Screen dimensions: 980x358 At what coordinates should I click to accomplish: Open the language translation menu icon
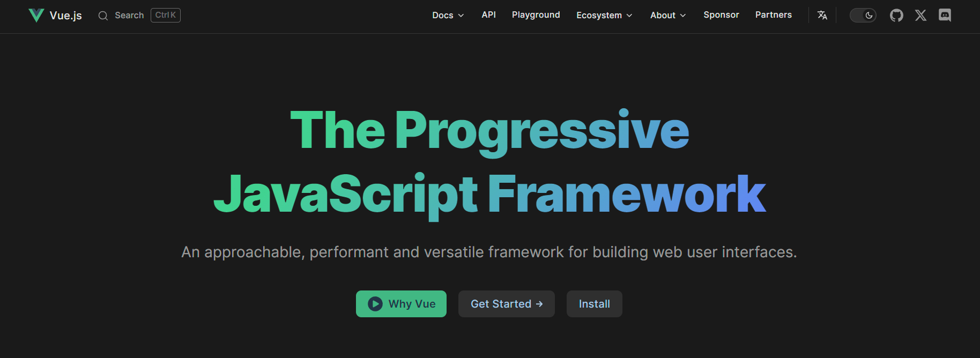pos(822,15)
